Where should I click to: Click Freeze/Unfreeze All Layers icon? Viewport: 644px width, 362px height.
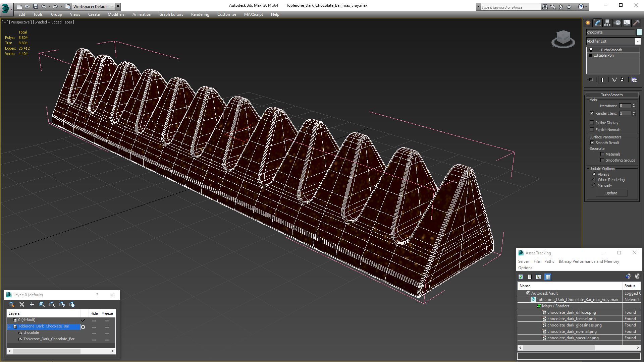pyautogui.click(x=72, y=304)
